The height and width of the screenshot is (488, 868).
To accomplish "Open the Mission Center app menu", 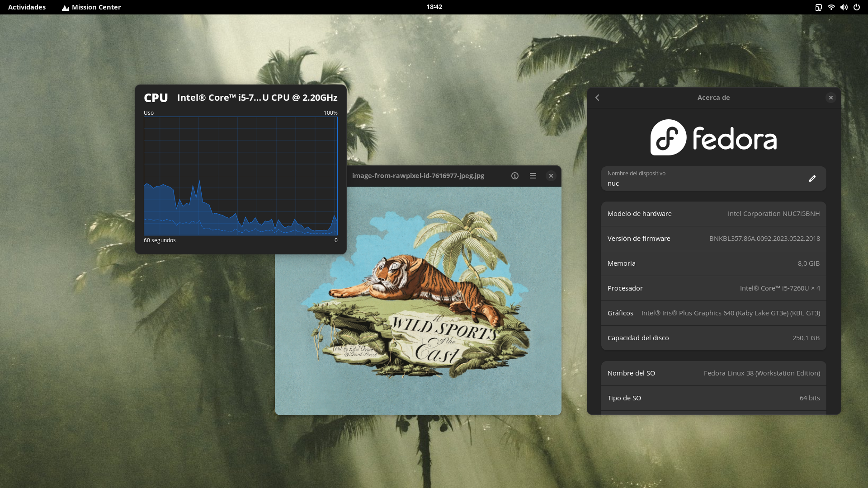I will click(91, 7).
